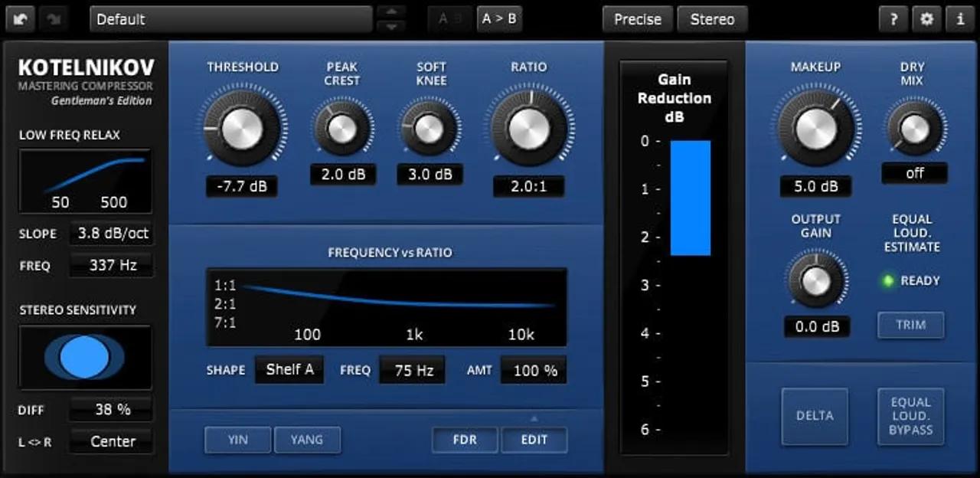Click the blue Gain Reduction meter bar
The image size is (980, 478).
click(x=691, y=198)
